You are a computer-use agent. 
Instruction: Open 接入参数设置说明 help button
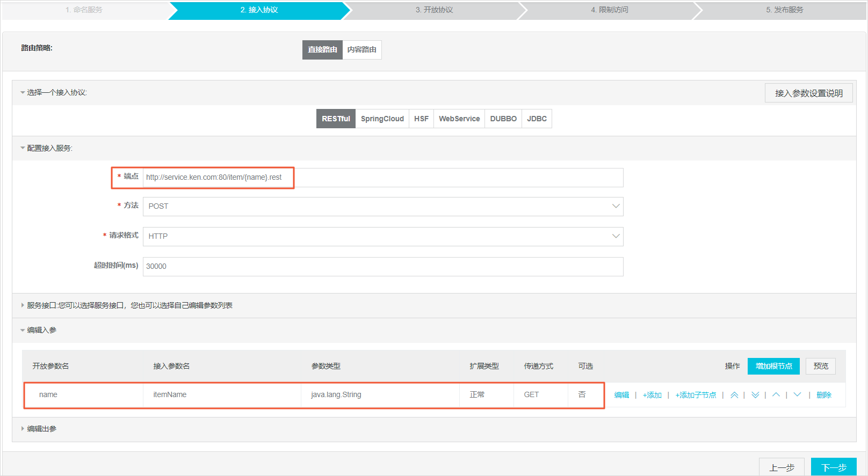click(x=809, y=93)
